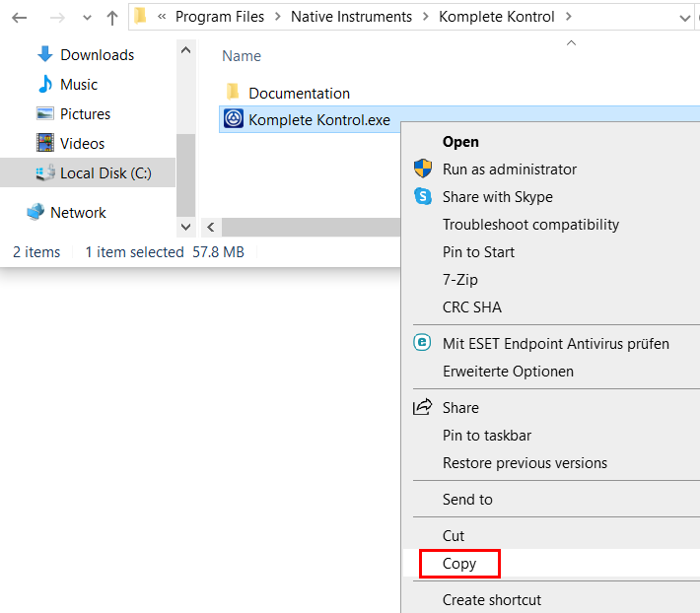700x613 pixels.
Task: Open address bar history dropdown
Action: point(684,18)
